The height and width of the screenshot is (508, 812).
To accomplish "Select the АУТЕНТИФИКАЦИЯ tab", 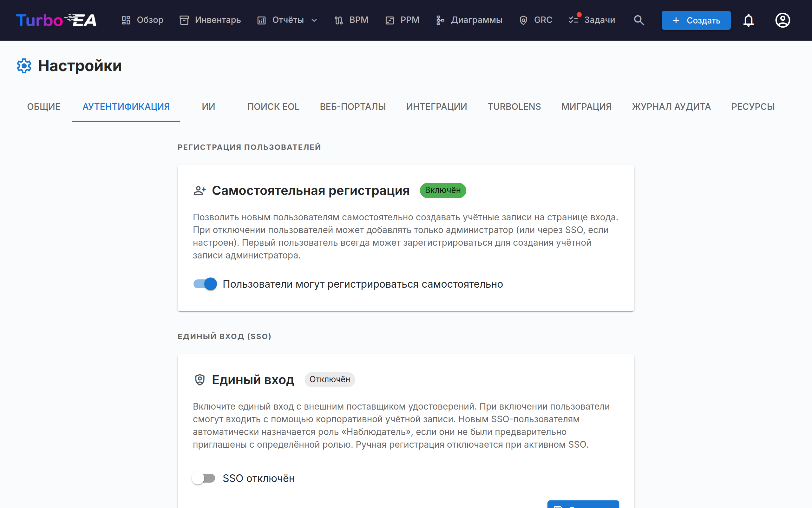I will click(126, 107).
